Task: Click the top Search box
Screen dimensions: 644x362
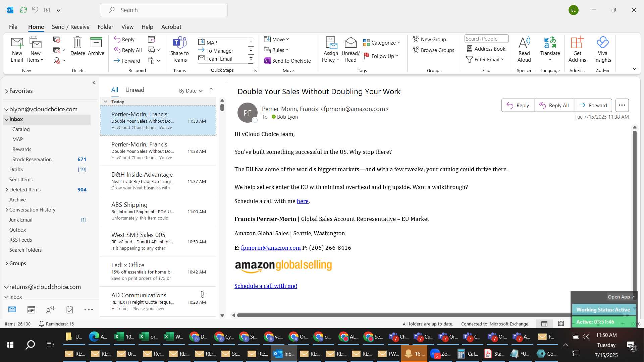Action: click(x=164, y=10)
